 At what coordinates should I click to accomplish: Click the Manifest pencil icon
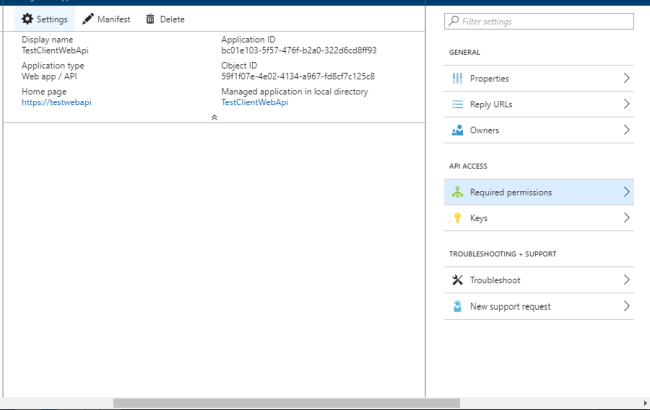87,19
